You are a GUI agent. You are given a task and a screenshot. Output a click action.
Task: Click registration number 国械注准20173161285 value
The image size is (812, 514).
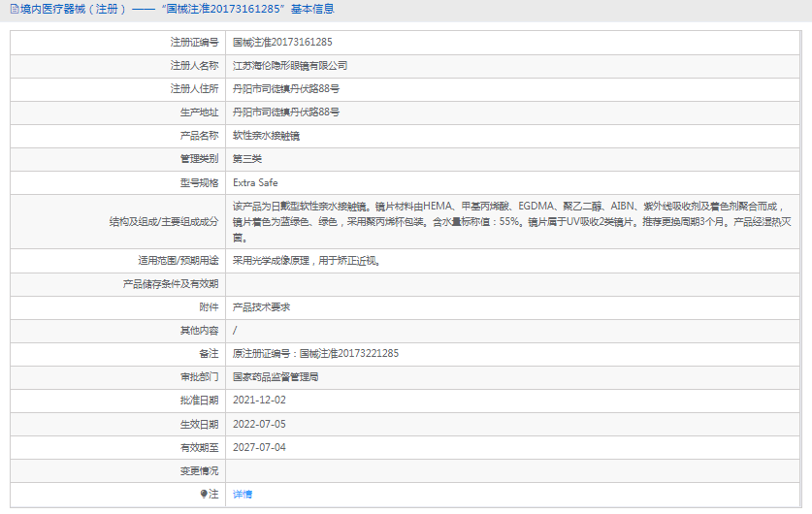[x=282, y=42]
